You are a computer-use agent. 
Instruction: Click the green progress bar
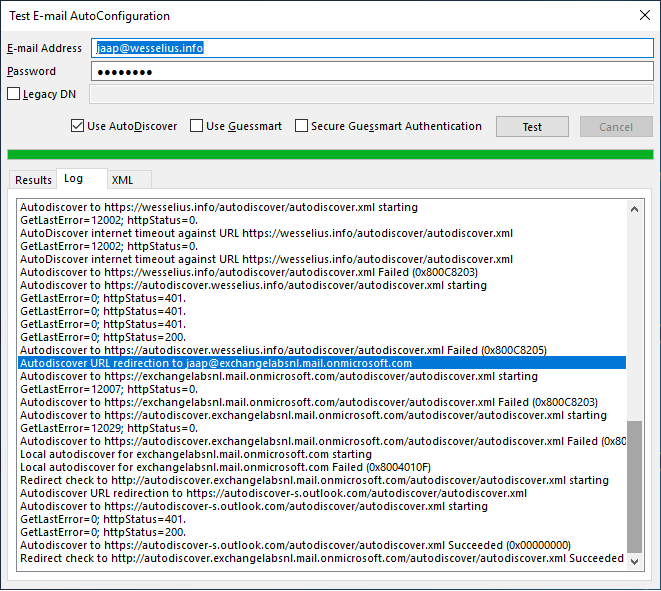[x=330, y=154]
